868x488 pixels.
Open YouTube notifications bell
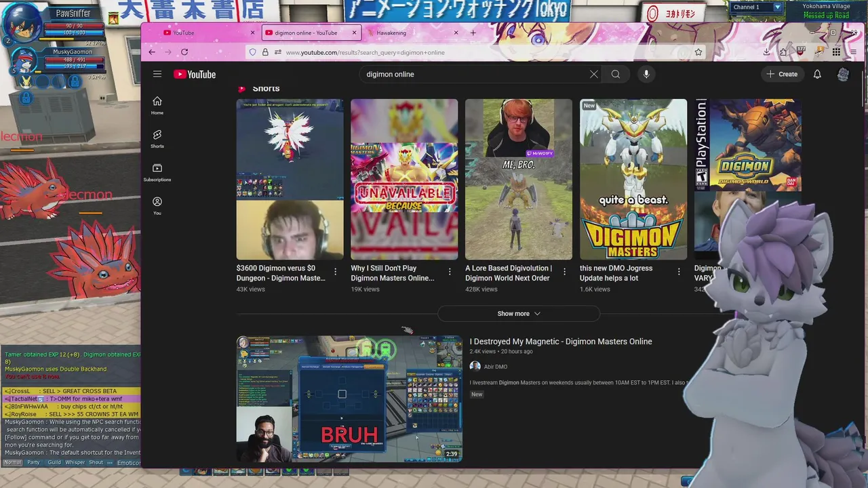(817, 74)
